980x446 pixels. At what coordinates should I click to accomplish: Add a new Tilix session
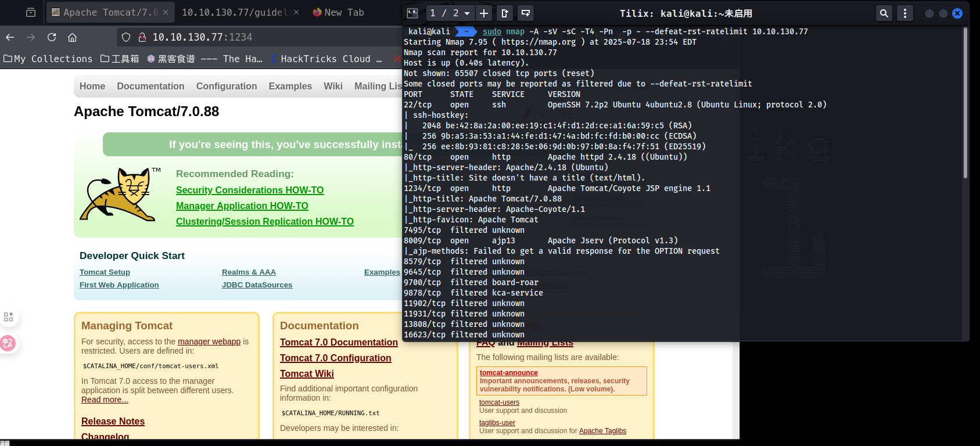coord(483,13)
